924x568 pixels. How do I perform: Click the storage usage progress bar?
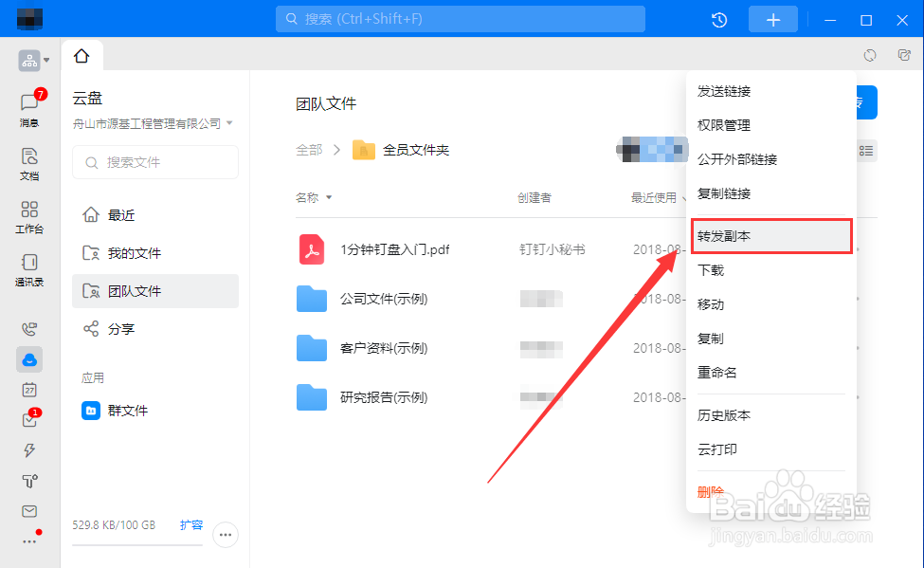pos(137,544)
